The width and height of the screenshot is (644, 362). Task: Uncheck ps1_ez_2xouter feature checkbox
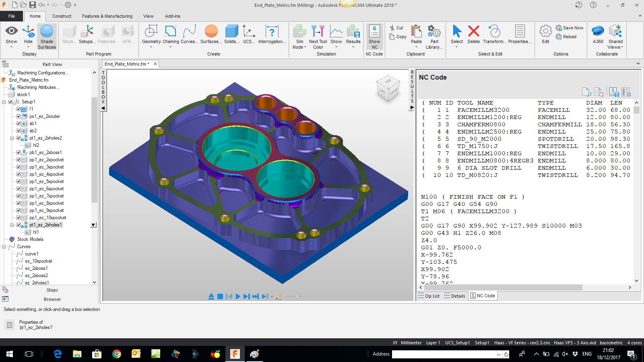point(19,116)
